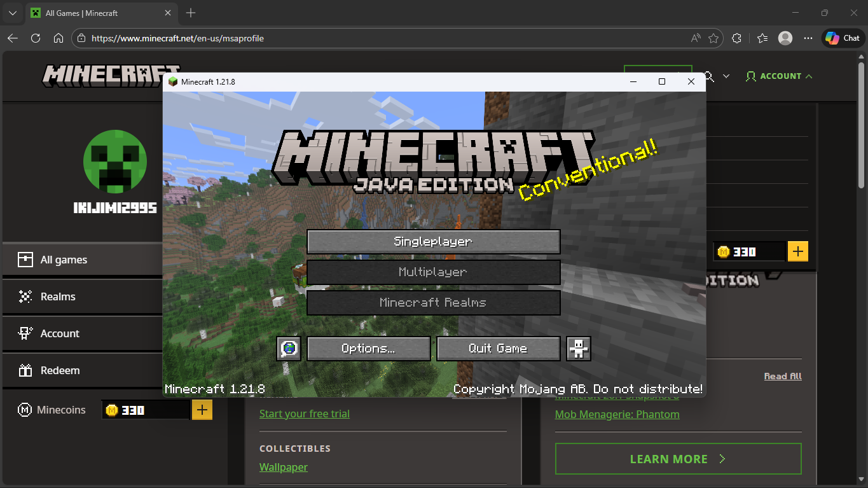Select the Minecraft Realms button in the game
The height and width of the screenshot is (488, 868).
[x=433, y=303]
